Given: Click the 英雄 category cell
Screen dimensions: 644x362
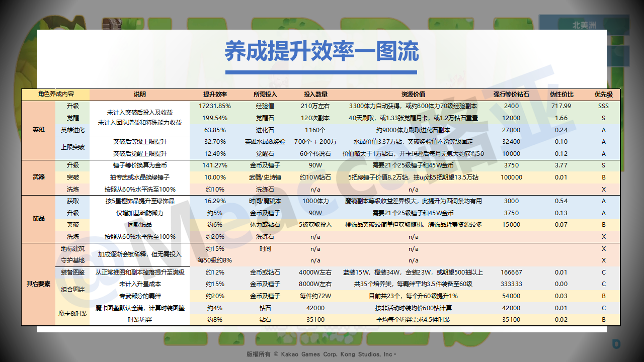Looking at the screenshot, I should pyautogui.click(x=38, y=130).
